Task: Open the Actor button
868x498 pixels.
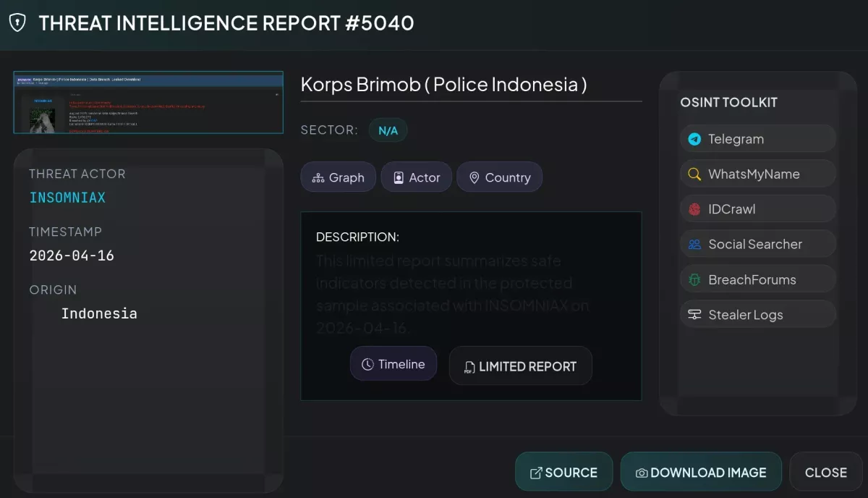Action: (417, 177)
